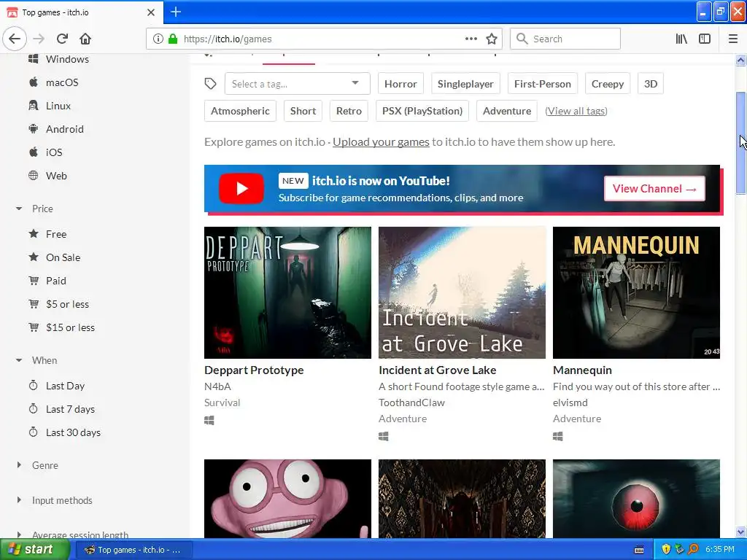This screenshot has width=747, height=560.
Task: Open Firefox hamburger menu
Action: 733,39
